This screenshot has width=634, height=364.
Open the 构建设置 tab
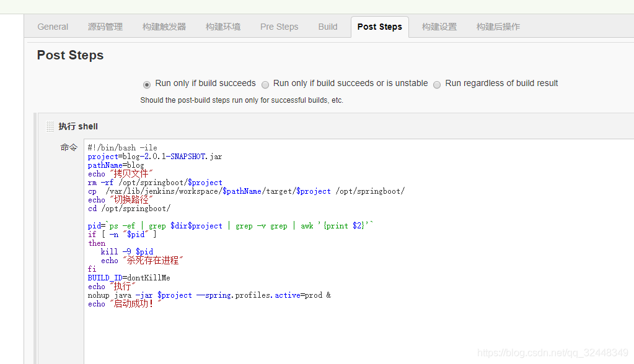439,27
